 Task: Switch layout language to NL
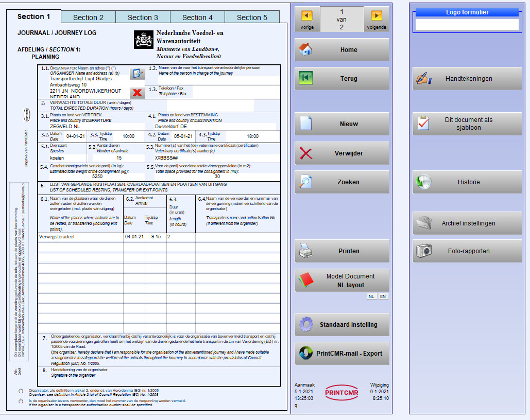(371, 296)
